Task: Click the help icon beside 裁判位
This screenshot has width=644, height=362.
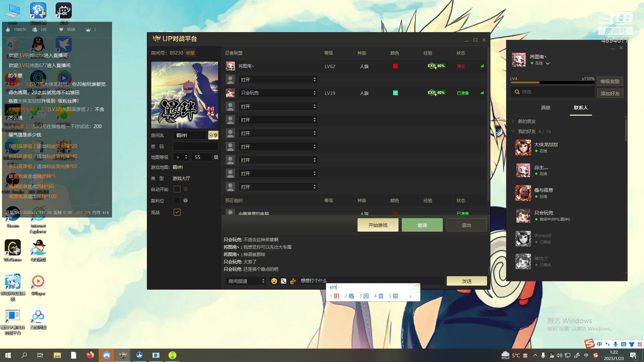Action: [x=185, y=200]
